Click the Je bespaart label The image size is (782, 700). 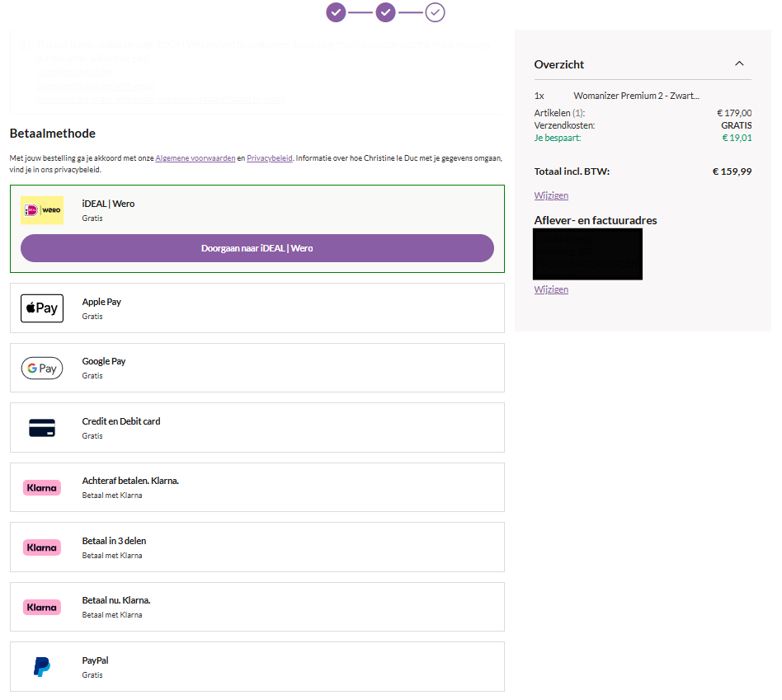(x=558, y=139)
